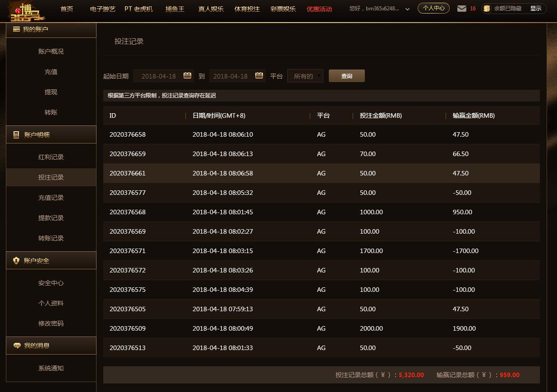Click the unread message count 16
The image size is (557, 392).
[473, 9]
